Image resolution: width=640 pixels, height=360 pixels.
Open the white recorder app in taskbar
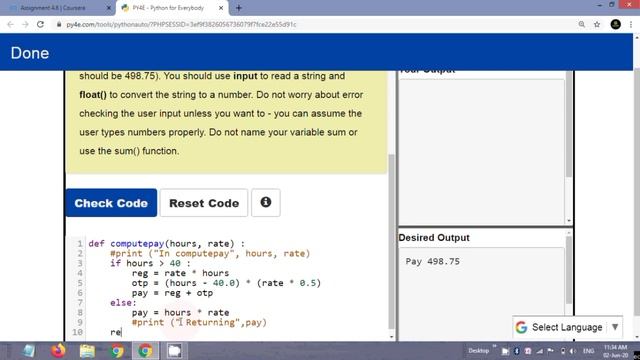pos(174,351)
